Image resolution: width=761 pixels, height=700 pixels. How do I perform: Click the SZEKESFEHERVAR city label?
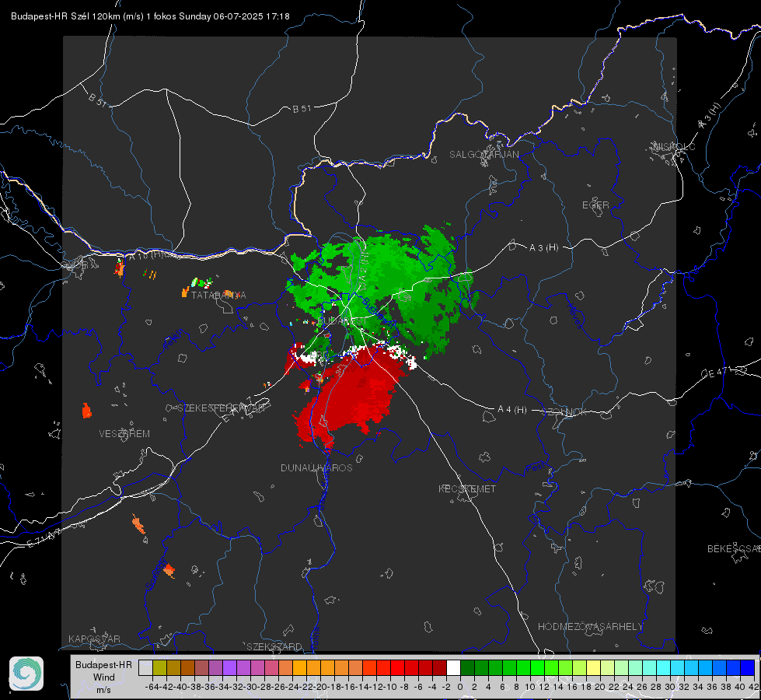(223, 408)
